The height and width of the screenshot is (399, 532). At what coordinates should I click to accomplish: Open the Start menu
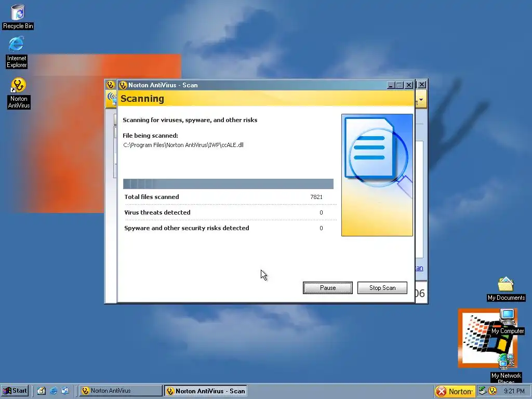[15, 391]
